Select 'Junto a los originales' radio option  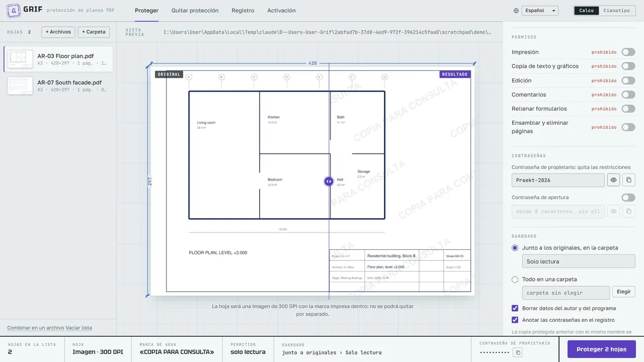[x=515, y=248]
